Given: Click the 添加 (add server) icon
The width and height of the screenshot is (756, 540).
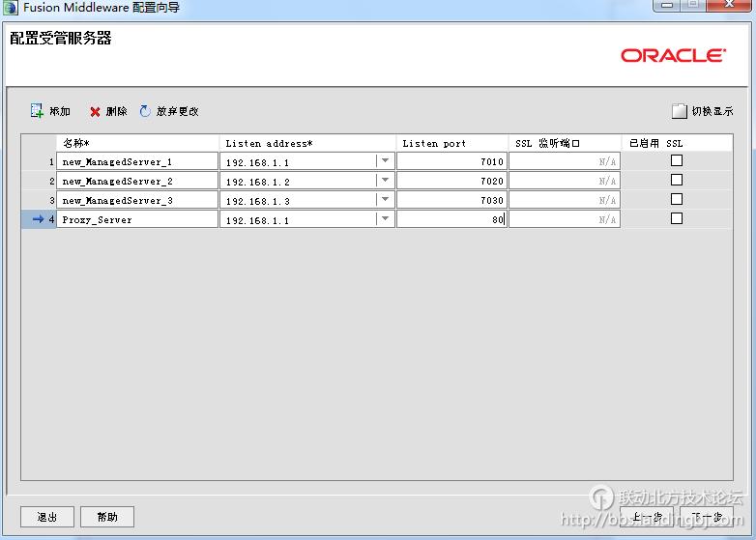Looking at the screenshot, I should 37,111.
